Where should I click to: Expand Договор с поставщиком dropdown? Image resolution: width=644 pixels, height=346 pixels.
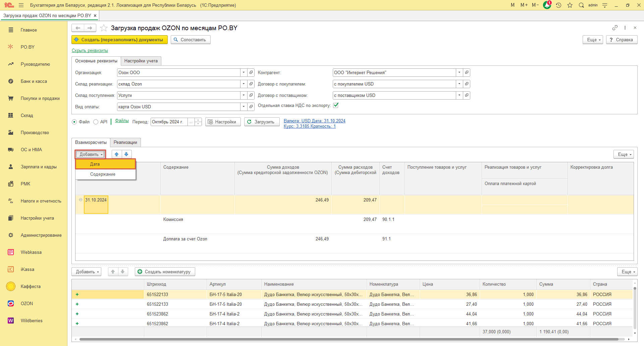coord(460,95)
